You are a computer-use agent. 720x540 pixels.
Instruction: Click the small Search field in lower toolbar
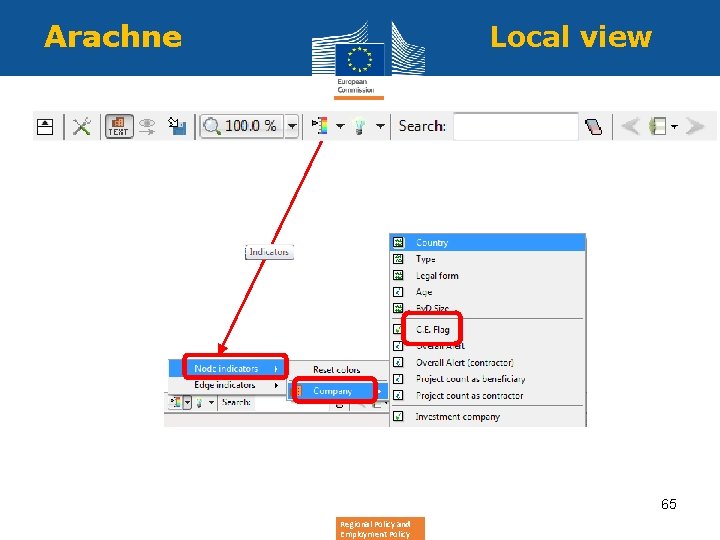(294, 403)
